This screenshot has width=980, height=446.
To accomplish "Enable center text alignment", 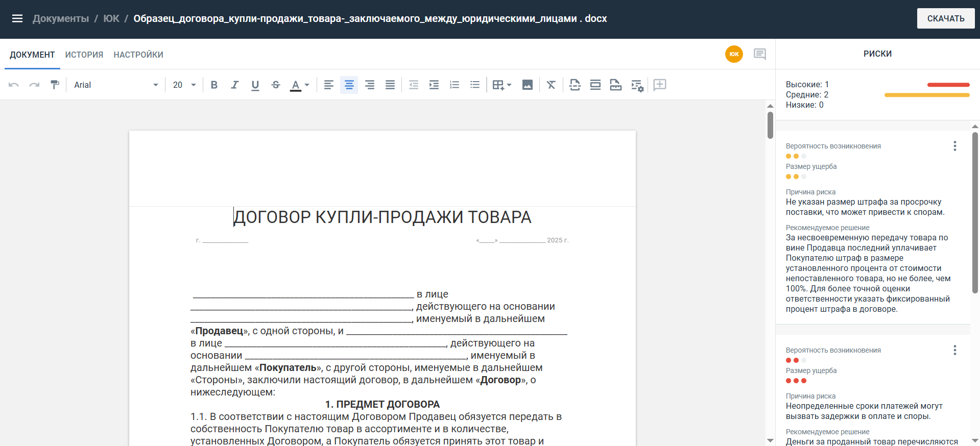I will click(349, 85).
